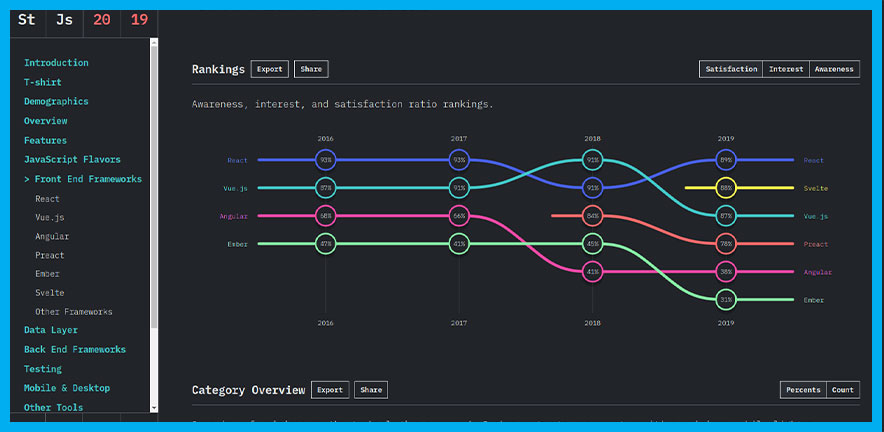Show Category Overview in Percents
This screenshot has width=884, height=432.
(803, 390)
